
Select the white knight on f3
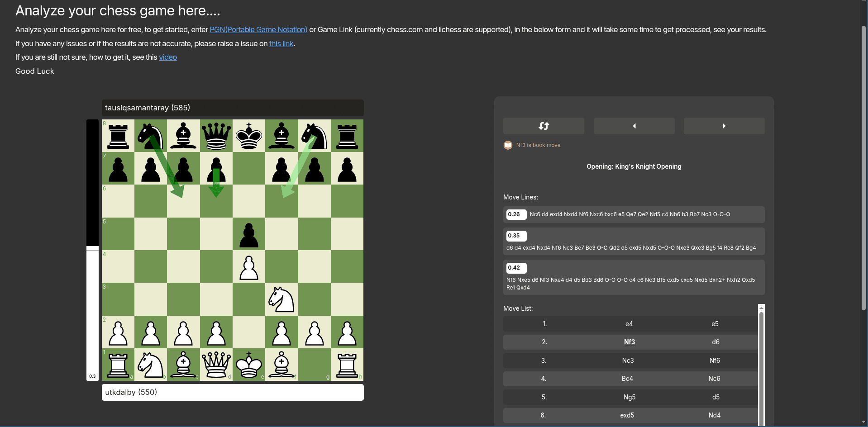(x=281, y=299)
